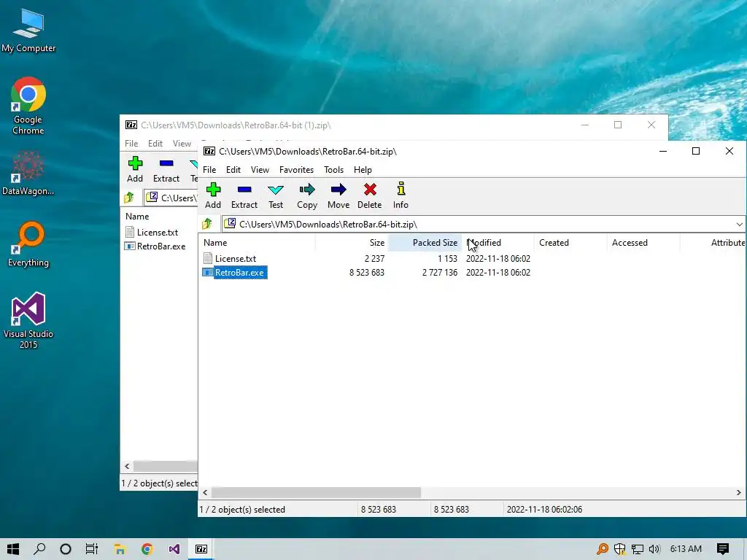Select the DataWagon desktop shortcut
The width and height of the screenshot is (747, 560).
coord(28,174)
